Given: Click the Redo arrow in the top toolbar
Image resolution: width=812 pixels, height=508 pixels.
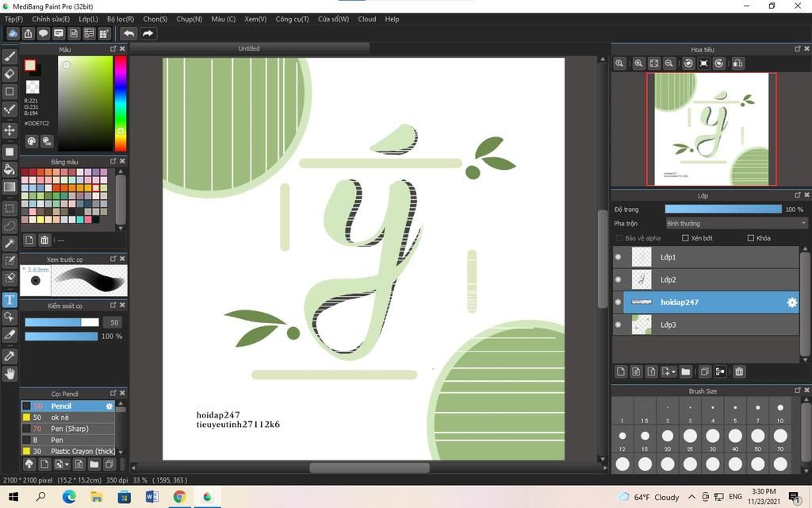Looking at the screenshot, I should pos(148,33).
